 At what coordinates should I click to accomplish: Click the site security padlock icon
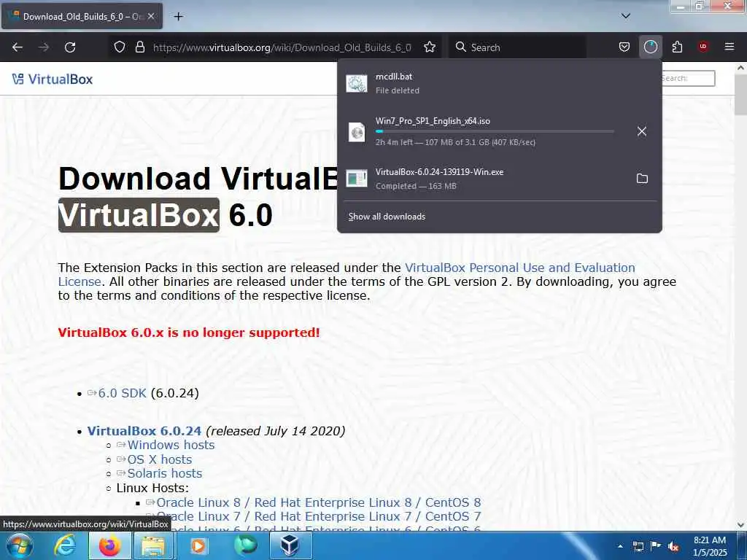click(x=139, y=47)
